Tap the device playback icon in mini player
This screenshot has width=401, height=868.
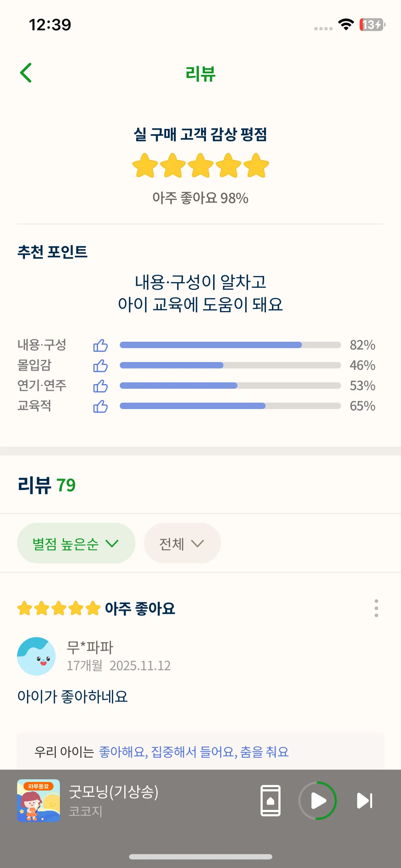tap(271, 801)
